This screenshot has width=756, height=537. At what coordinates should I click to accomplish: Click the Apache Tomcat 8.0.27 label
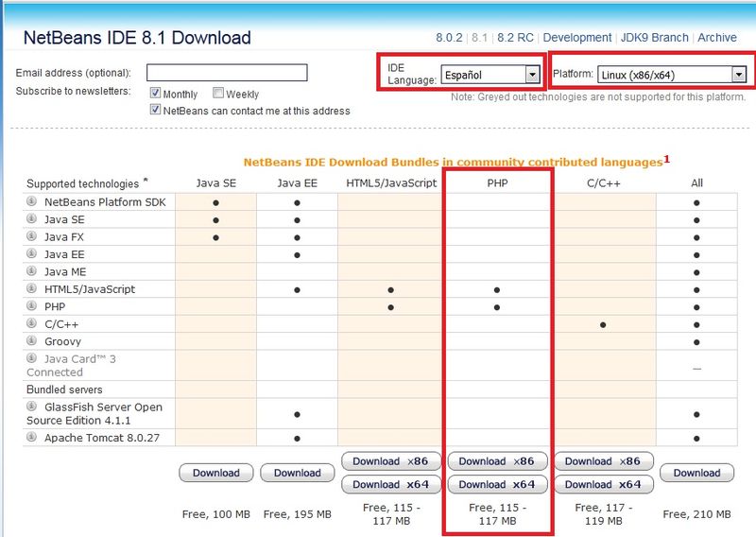point(102,438)
